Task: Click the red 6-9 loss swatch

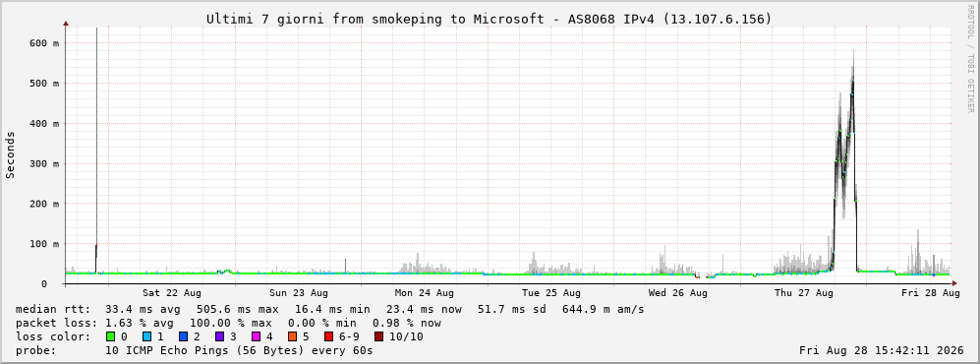Action: coord(329,337)
